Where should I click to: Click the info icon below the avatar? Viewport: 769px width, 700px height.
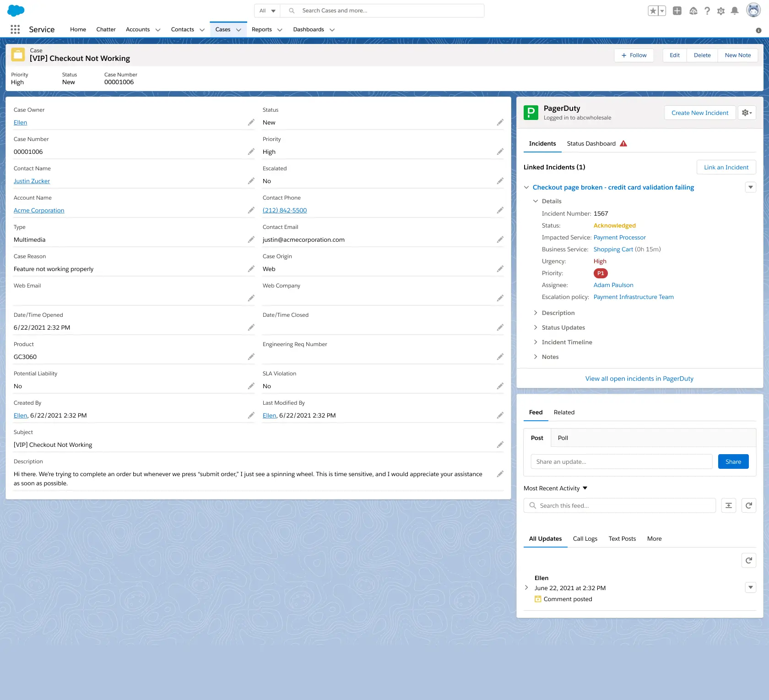tap(758, 30)
